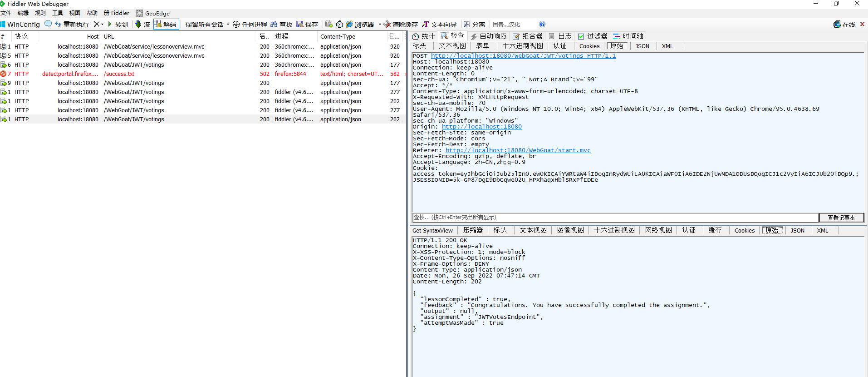Viewport: 868px width, 377px height.
Task: Open the 视图 (View) menu
Action: (75, 13)
